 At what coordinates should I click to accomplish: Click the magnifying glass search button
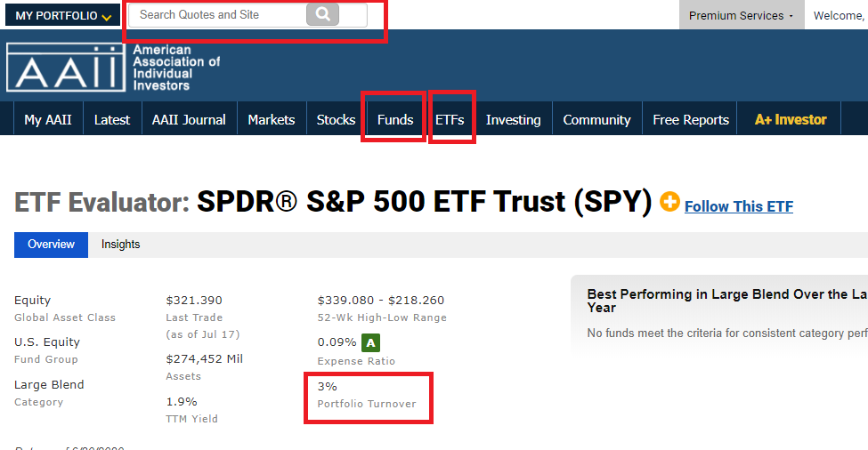point(323,15)
